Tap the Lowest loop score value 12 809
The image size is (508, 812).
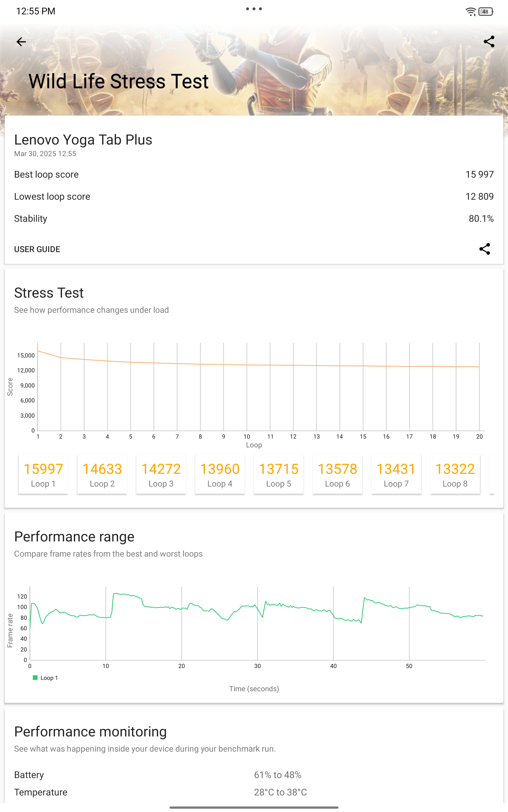point(480,197)
